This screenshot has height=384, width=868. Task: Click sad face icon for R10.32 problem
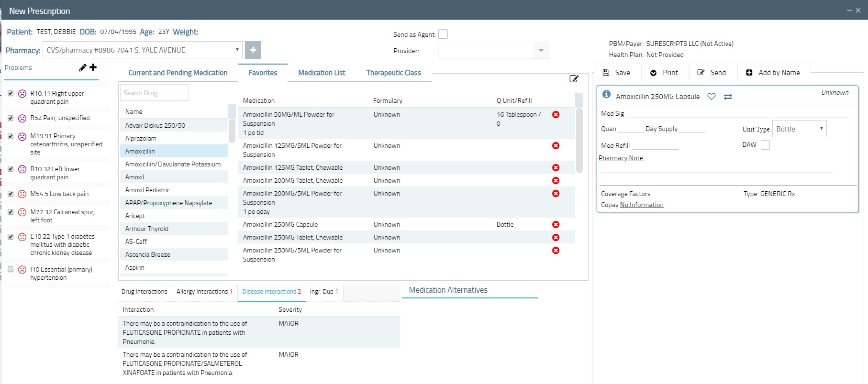[x=22, y=169]
